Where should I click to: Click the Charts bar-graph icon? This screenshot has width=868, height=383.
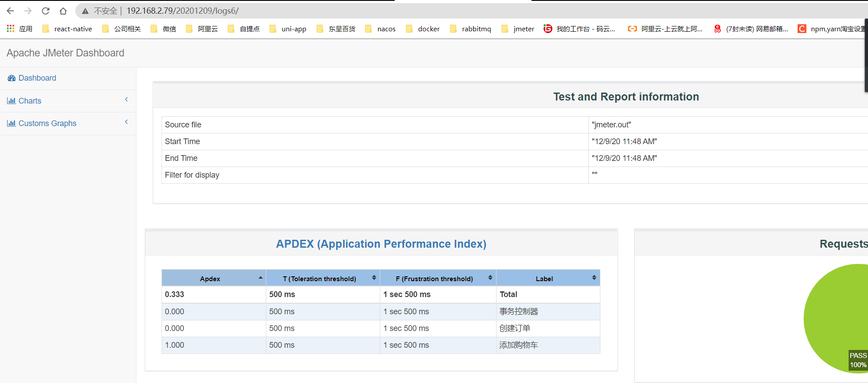click(11, 101)
